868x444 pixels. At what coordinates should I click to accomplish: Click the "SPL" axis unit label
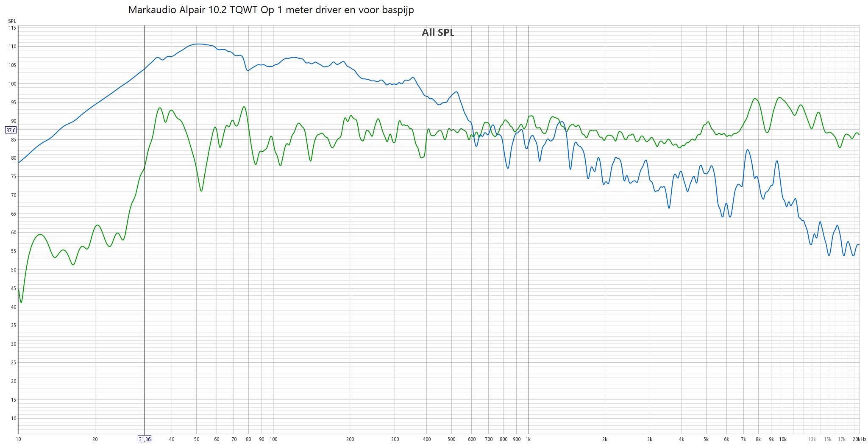point(12,21)
